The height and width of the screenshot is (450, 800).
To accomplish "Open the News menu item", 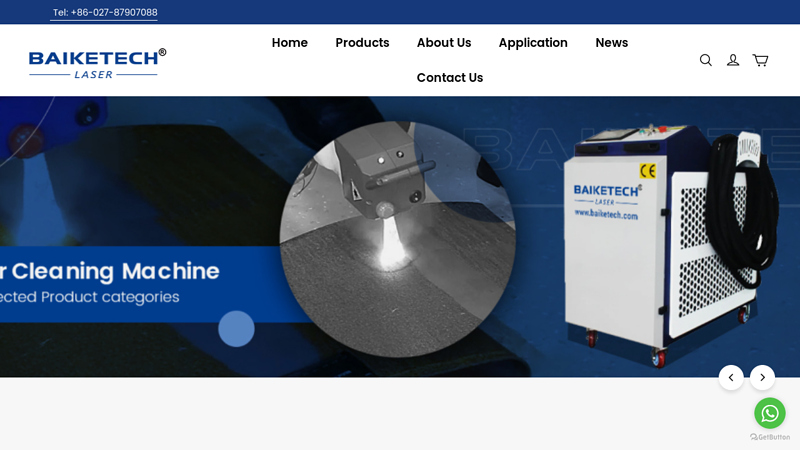I will point(612,43).
